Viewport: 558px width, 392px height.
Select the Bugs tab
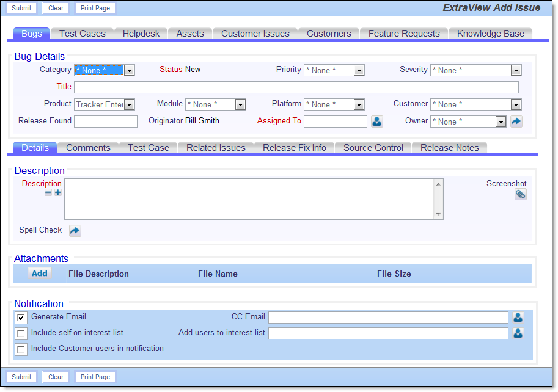[x=32, y=34]
